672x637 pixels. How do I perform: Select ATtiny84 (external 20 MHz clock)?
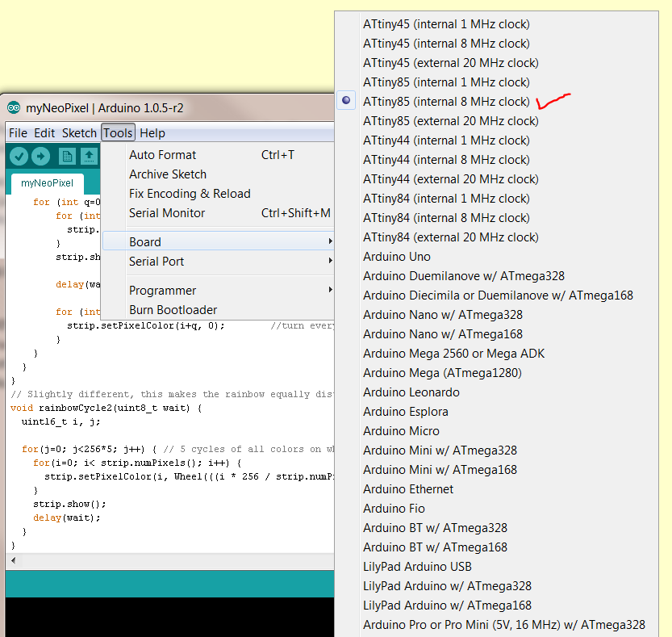pos(451,237)
